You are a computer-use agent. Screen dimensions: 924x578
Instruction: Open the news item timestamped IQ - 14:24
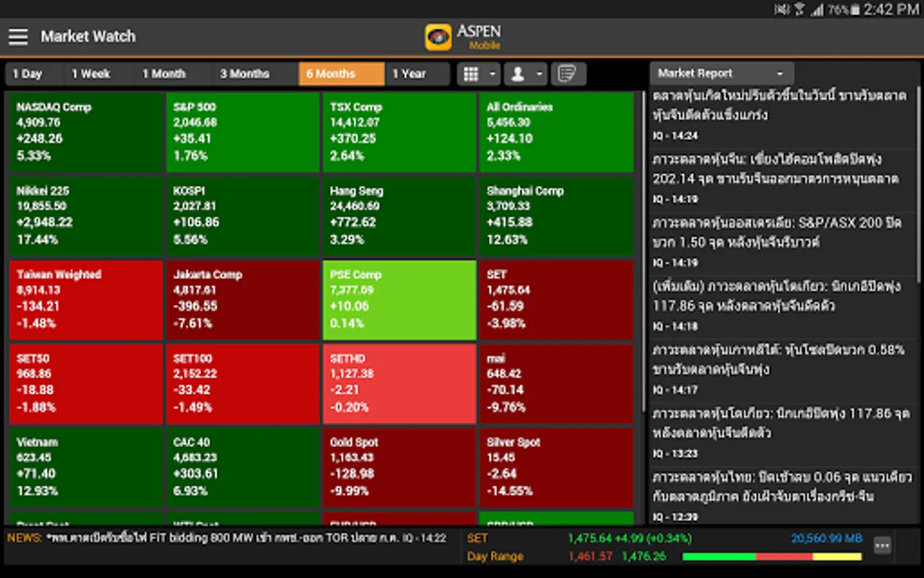pos(783,116)
